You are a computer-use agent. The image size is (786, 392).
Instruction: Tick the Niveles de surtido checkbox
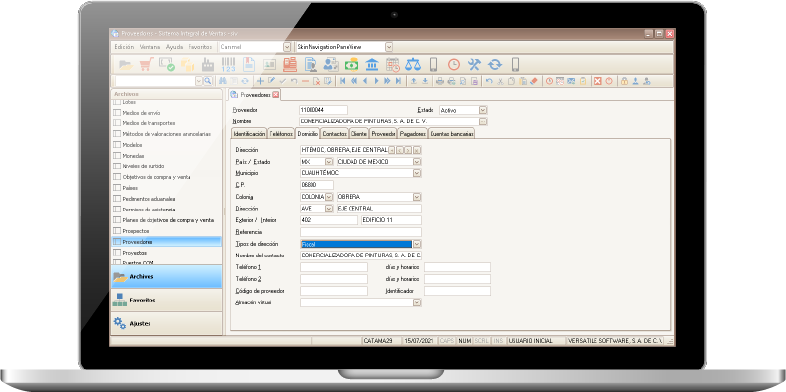point(117,166)
